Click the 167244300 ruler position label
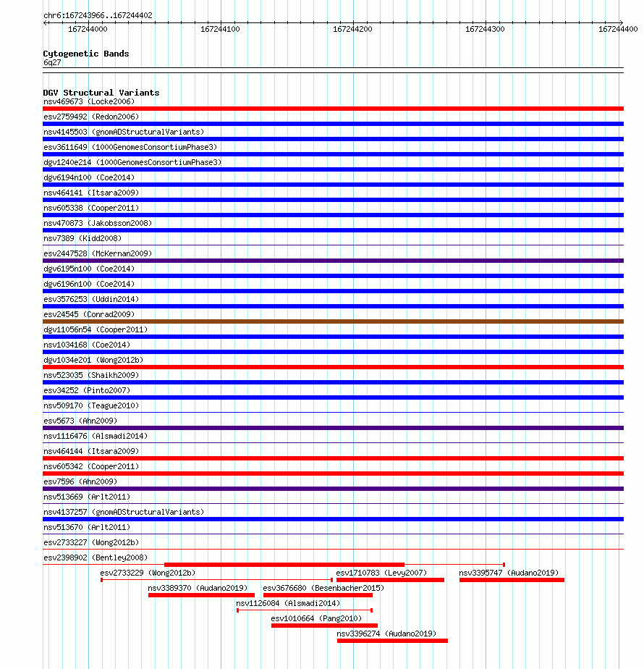The image size is (644, 669). click(x=485, y=29)
